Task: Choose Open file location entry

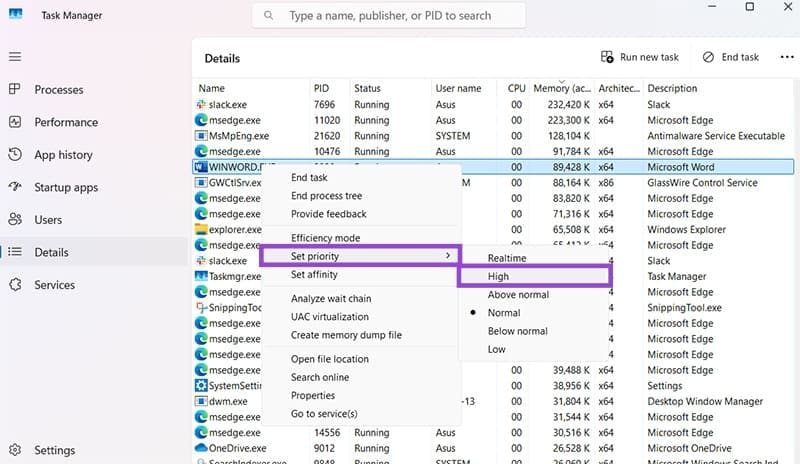Action: pos(330,359)
